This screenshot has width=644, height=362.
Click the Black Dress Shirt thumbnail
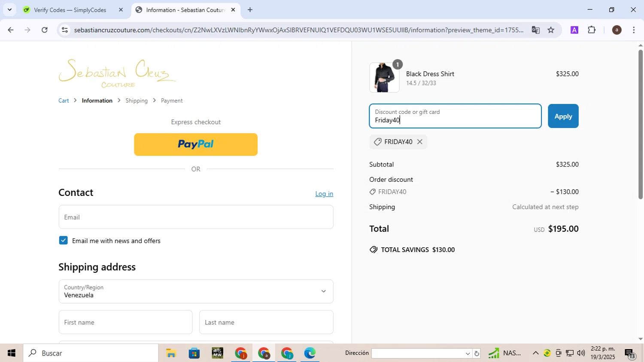(x=384, y=78)
